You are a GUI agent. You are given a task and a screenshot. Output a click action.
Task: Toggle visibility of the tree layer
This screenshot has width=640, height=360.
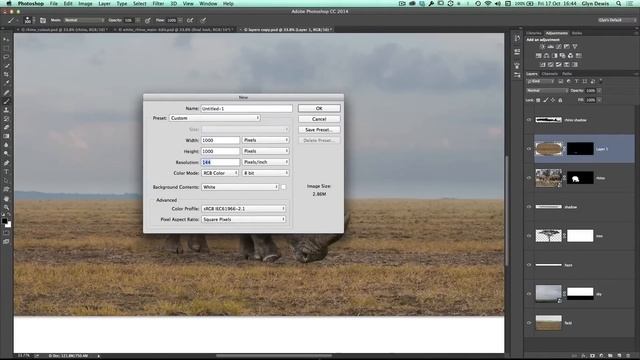529,236
